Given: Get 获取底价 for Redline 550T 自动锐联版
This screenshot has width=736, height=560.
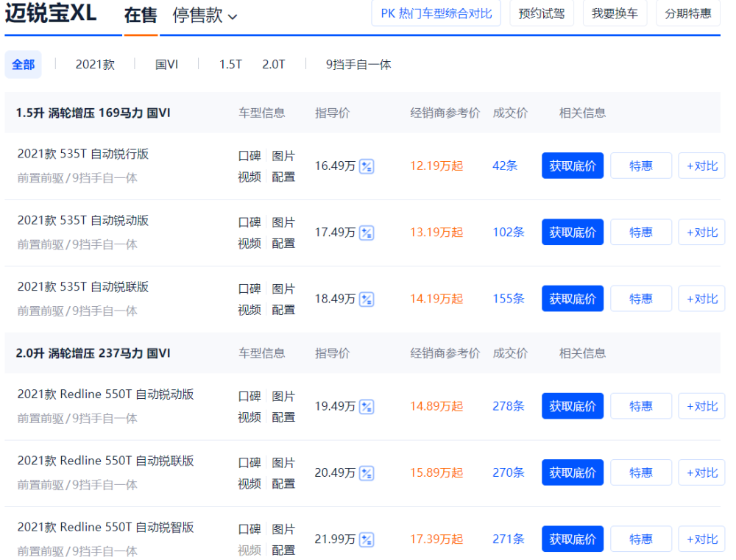Looking at the screenshot, I should (x=572, y=472).
